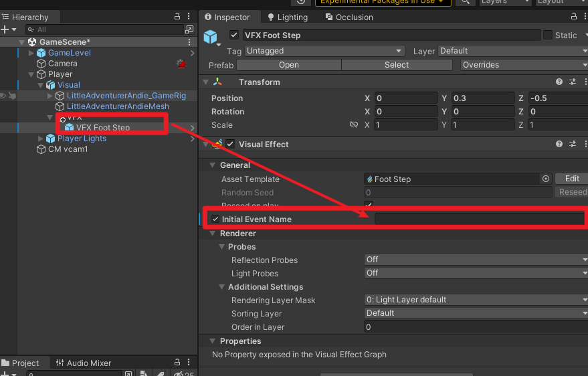Open the Tag dropdown showing Untagged
This screenshot has height=376, width=588.
pos(324,51)
